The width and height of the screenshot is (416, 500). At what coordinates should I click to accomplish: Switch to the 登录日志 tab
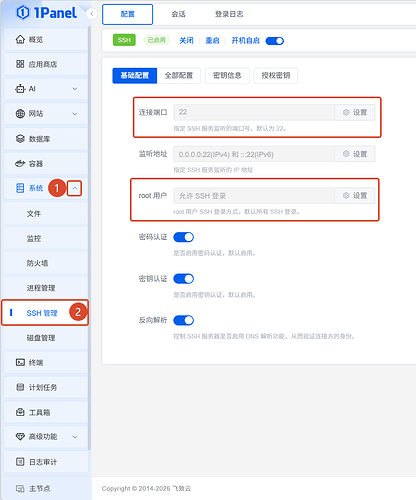(229, 14)
